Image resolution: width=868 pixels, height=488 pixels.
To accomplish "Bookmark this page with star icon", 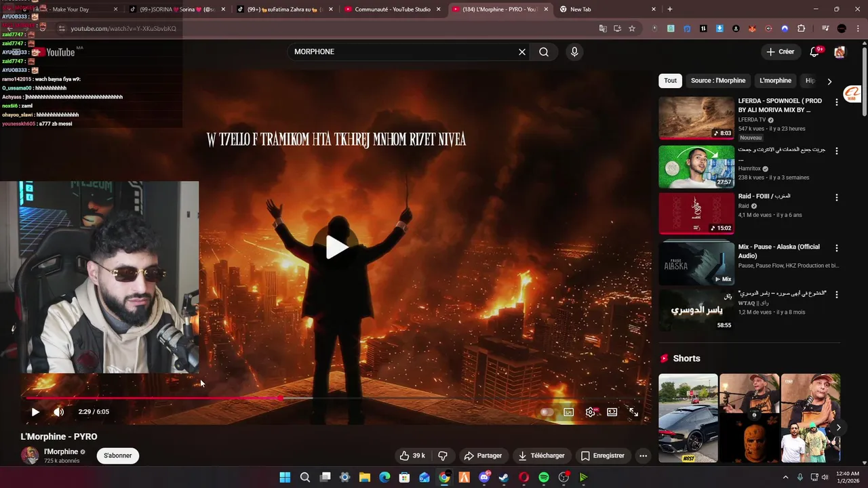I will [632, 28].
